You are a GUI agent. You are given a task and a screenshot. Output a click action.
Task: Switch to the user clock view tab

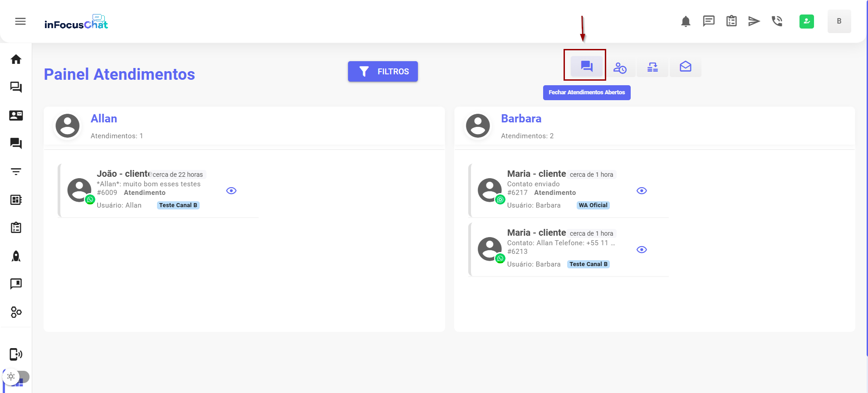[x=620, y=68]
